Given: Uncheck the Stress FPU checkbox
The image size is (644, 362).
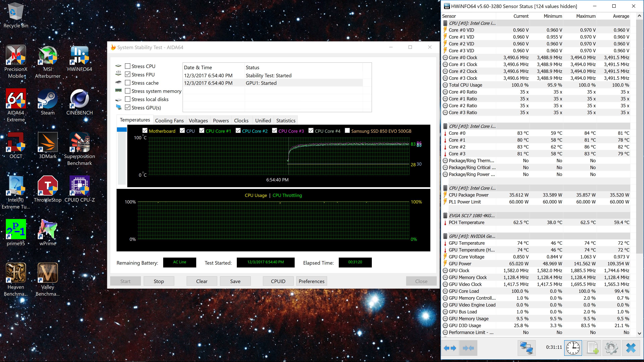Looking at the screenshot, I should [127, 74].
